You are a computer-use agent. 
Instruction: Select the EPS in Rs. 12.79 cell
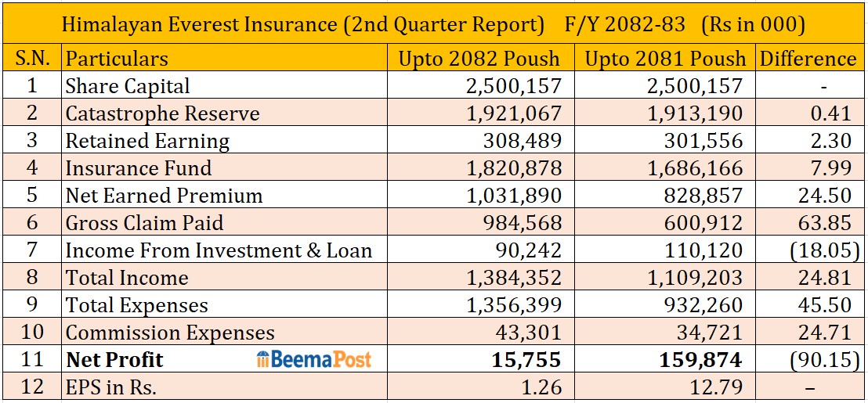pyautogui.click(x=714, y=387)
